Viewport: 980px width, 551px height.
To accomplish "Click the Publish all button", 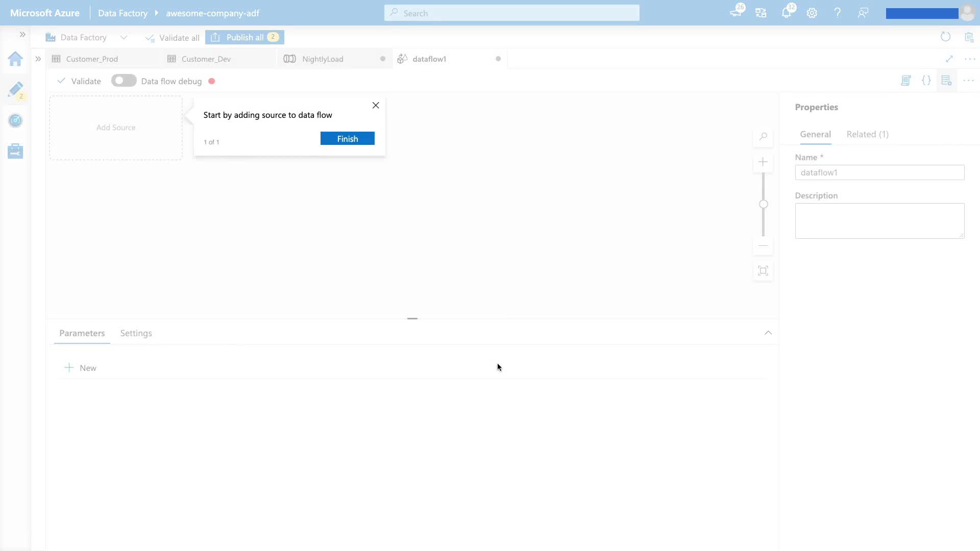I will 244,37.
